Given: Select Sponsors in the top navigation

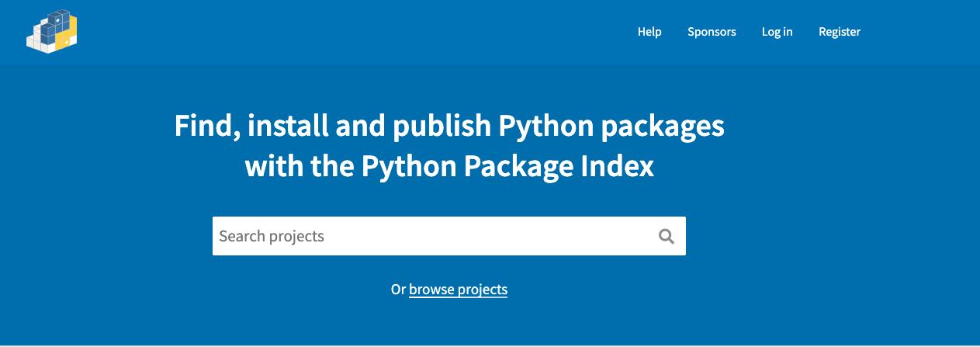Looking at the screenshot, I should pyautogui.click(x=712, y=32).
